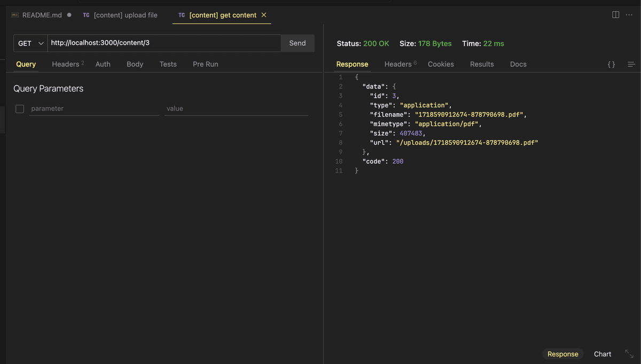Click the Query Parameters heading
Image resolution: width=641 pixels, height=364 pixels.
[48, 89]
